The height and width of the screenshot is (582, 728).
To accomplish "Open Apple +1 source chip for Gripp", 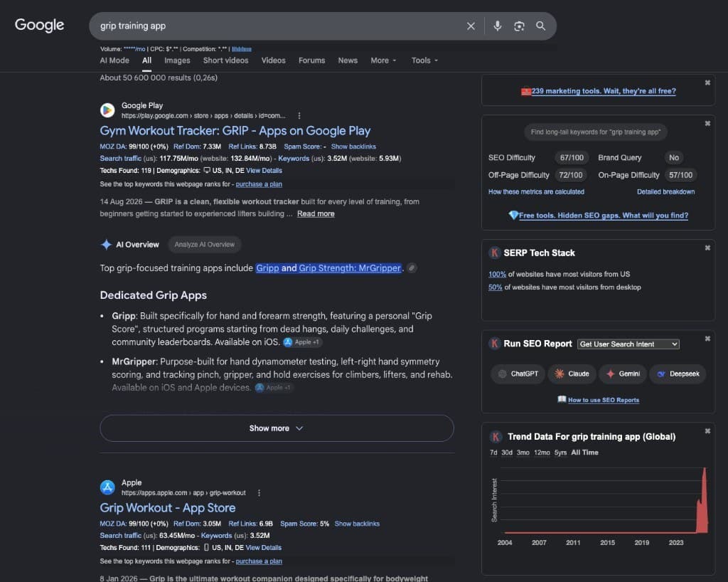I will (302, 342).
